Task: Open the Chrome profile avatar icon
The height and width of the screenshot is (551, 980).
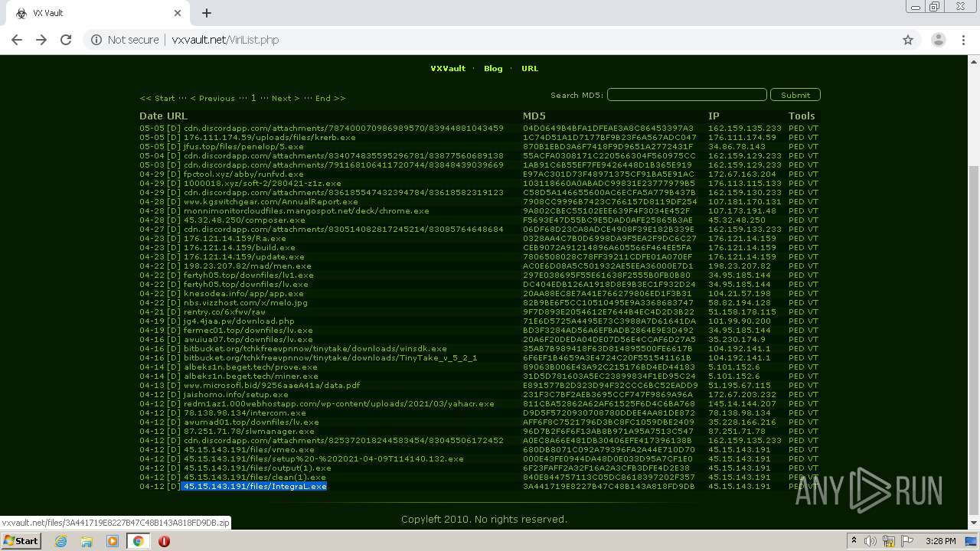Action: coord(938,40)
